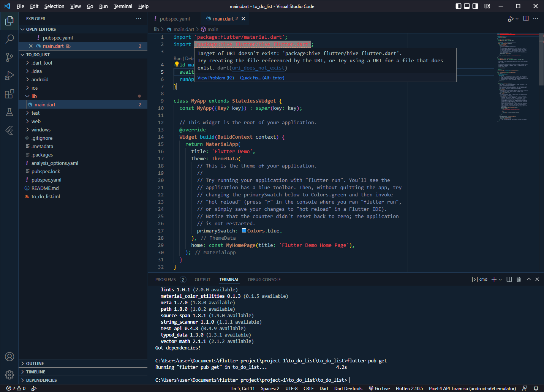Collapse the OPEN EDITORS section
544x392 pixels.
(83, 29)
